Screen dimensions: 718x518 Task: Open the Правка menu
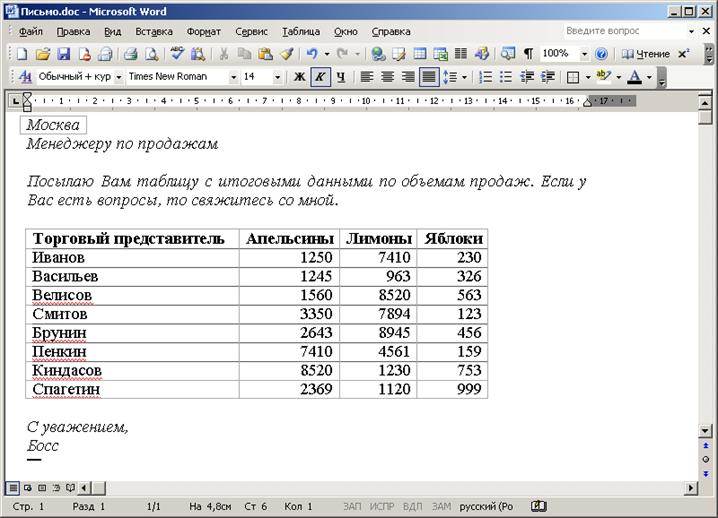73,32
